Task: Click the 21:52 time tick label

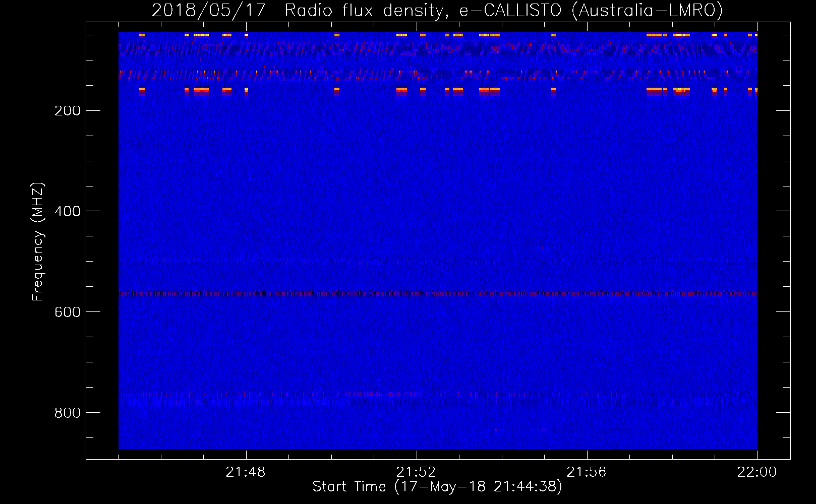Action: (x=416, y=472)
